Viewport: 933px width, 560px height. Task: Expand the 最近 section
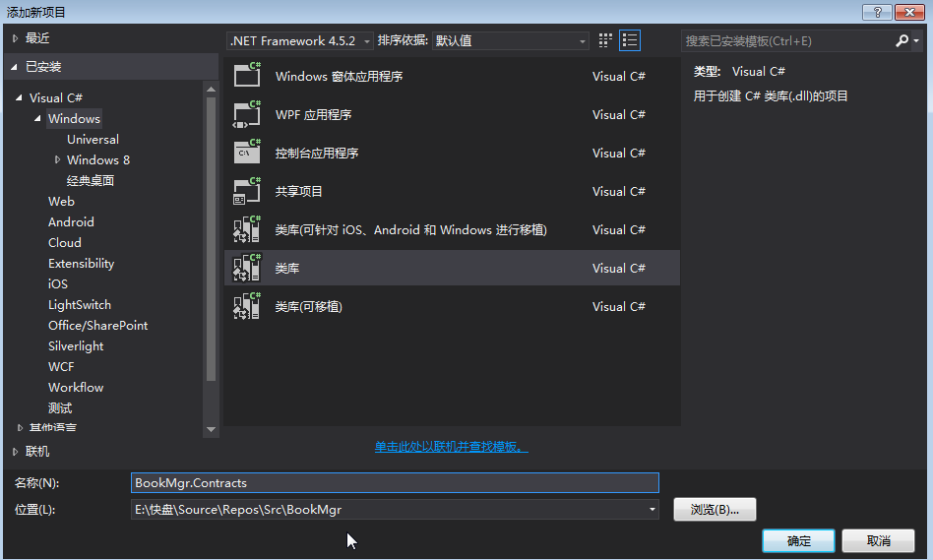coord(16,38)
